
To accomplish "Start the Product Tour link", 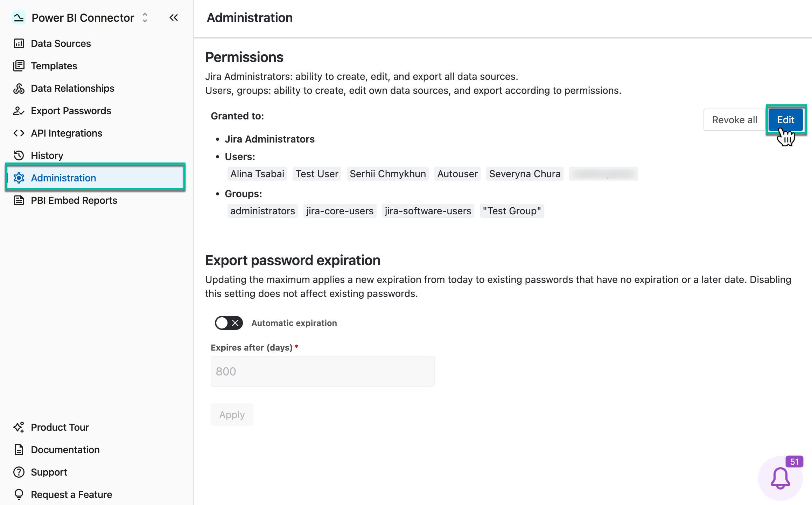I will [60, 427].
